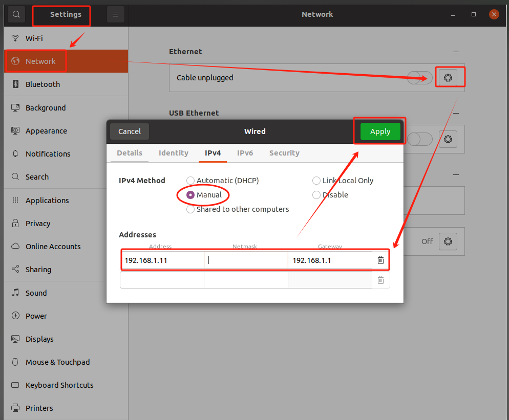The image size is (509, 420).
Task: Open Mouse & Touchpad settings
Action: tap(66, 362)
